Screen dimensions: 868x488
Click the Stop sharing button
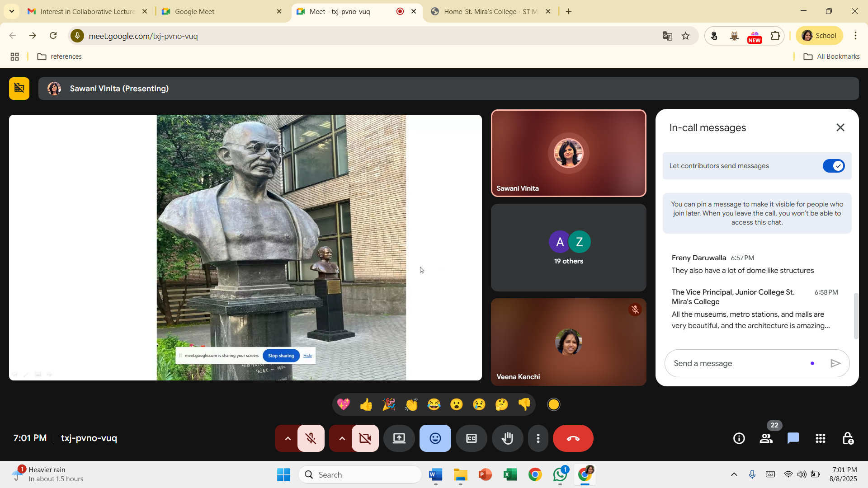[x=281, y=356]
